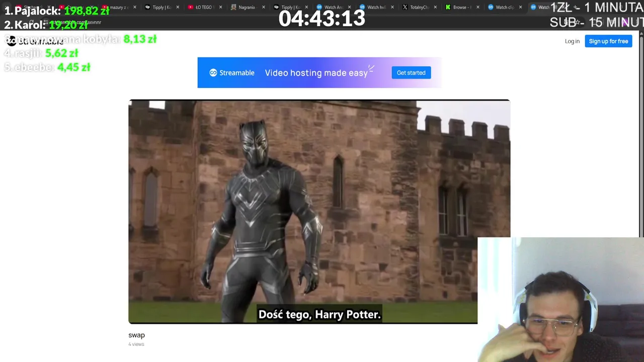
Task: Click 'Get started' in the Streamable banner
Action: pyautogui.click(x=411, y=73)
